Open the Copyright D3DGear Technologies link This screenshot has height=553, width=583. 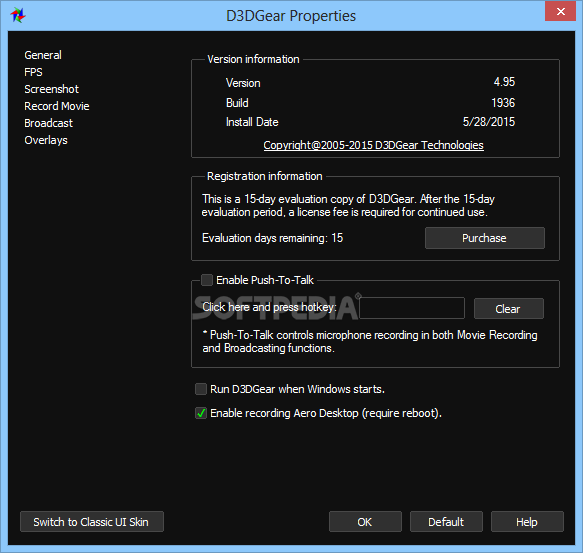coord(373,145)
